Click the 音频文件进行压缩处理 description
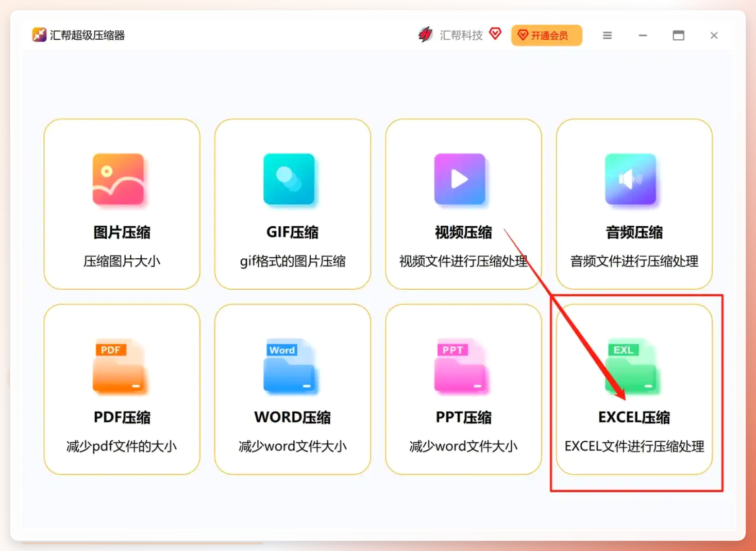This screenshot has width=756, height=551. [x=634, y=261]
